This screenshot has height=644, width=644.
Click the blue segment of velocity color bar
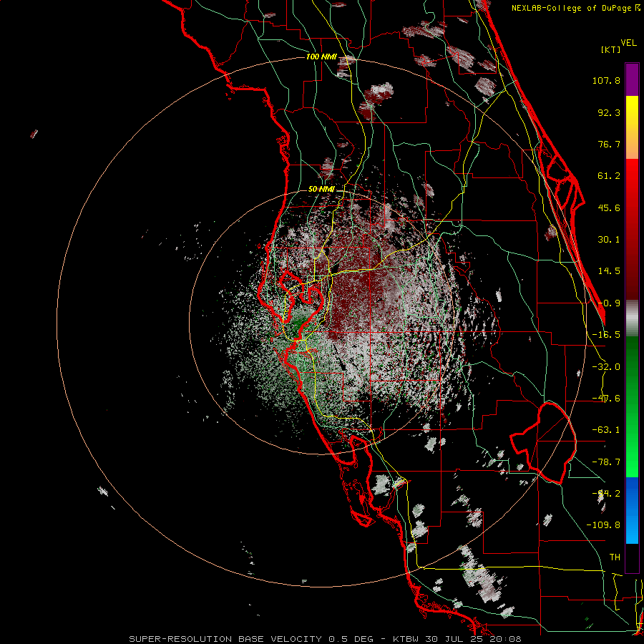point(632,510)
